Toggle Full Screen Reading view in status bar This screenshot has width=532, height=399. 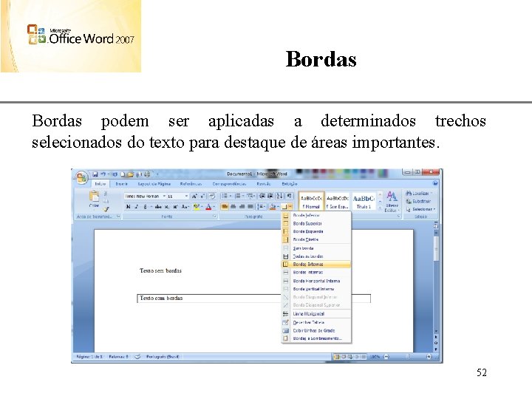[344, 357]
